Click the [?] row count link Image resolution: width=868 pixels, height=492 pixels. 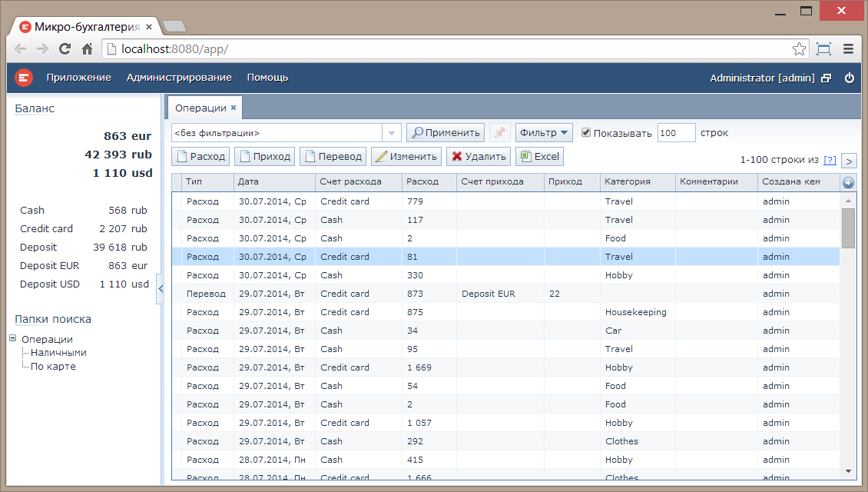830,160
